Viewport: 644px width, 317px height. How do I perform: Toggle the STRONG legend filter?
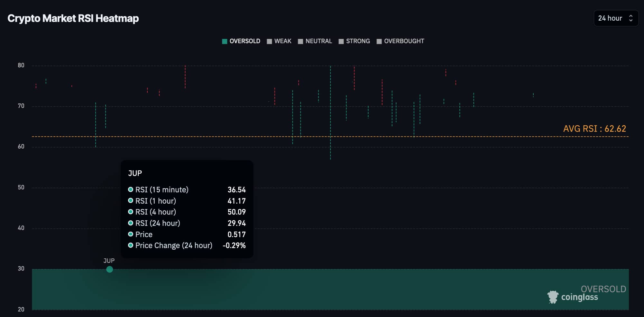[354, 41]
